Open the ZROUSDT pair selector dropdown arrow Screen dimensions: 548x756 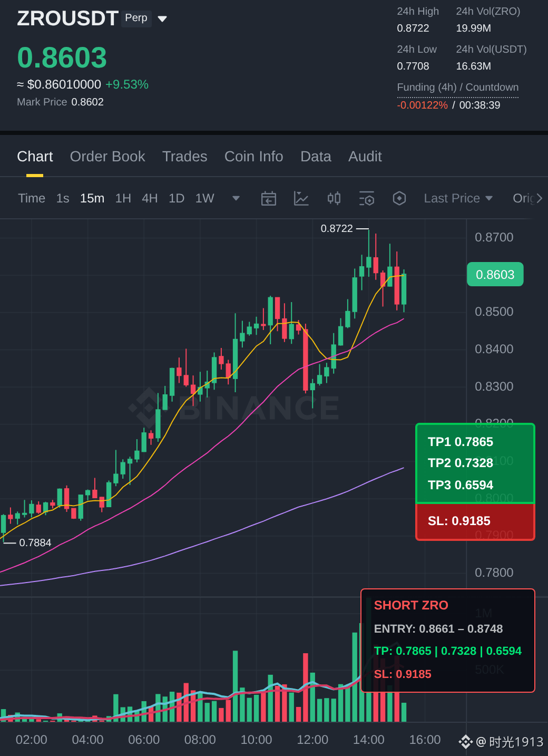pos(162,19)
